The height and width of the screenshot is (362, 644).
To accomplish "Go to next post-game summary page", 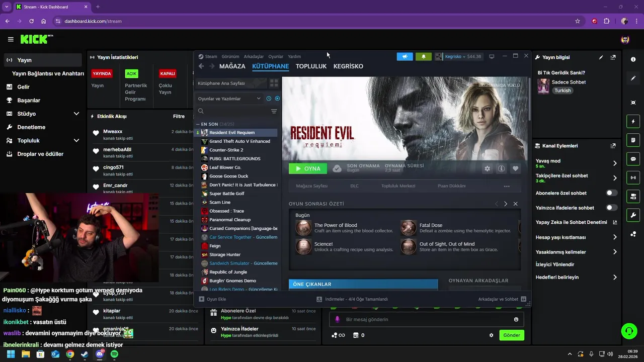I will click(506, 204).
